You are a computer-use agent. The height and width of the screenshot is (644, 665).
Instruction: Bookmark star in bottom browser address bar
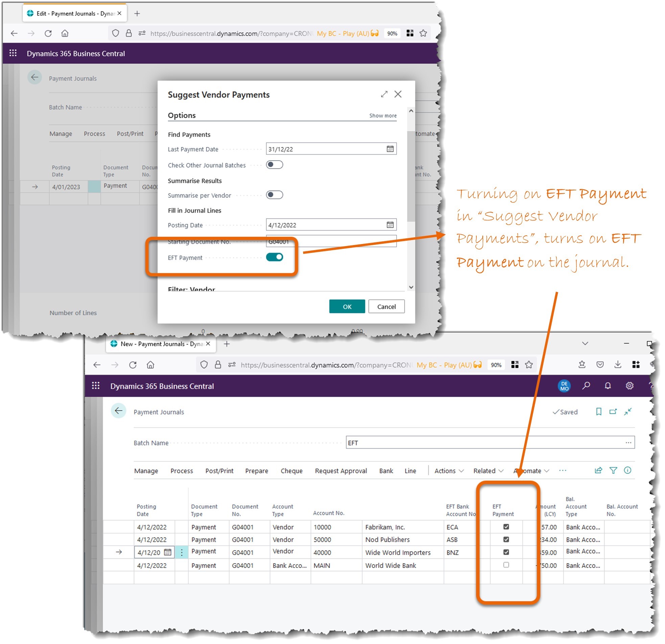pyautogui.click(x=529, y=365)
